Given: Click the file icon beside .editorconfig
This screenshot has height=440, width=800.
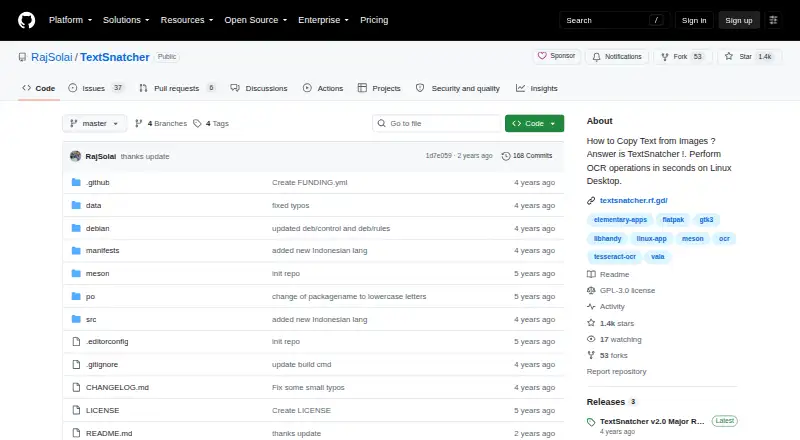Looking at the screenshot, I should tap(76, 341).
